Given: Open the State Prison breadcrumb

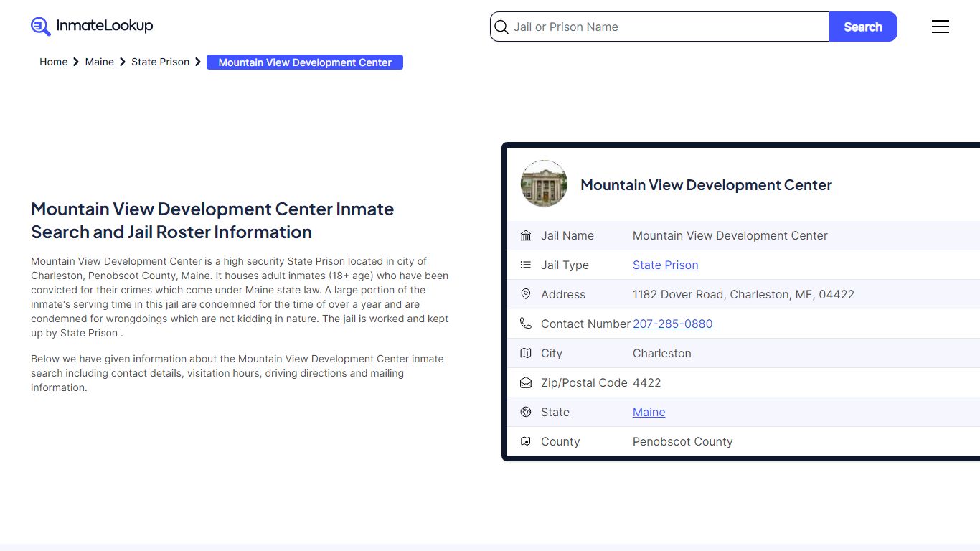Looking at the screenshot, I should tap(161, 62).
